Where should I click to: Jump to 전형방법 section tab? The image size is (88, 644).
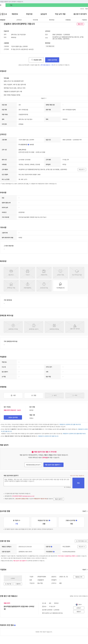(x=68, y=20)
